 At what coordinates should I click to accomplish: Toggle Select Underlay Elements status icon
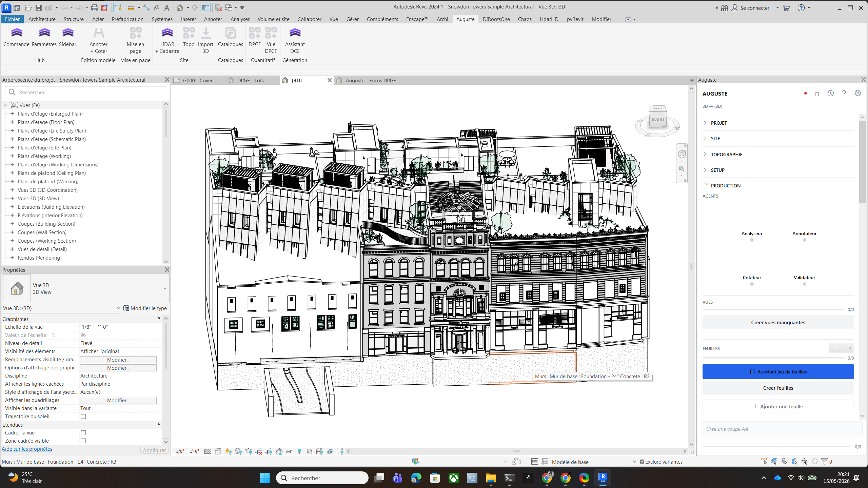pyautogui.click(x=774, y=462)
